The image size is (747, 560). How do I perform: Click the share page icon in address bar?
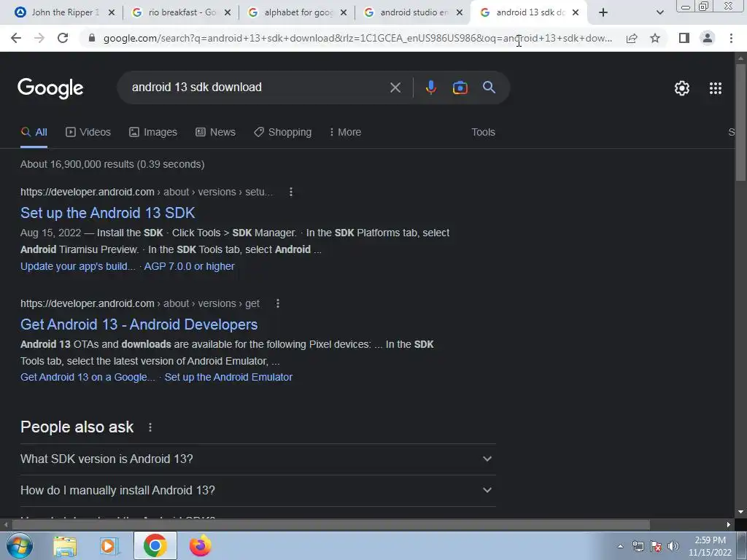(632, 38)
